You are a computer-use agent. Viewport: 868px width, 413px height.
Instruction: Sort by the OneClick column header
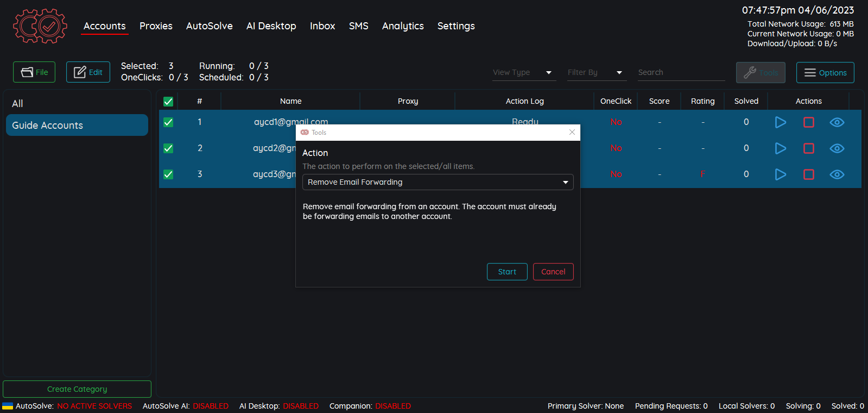(x=616, y=101)
